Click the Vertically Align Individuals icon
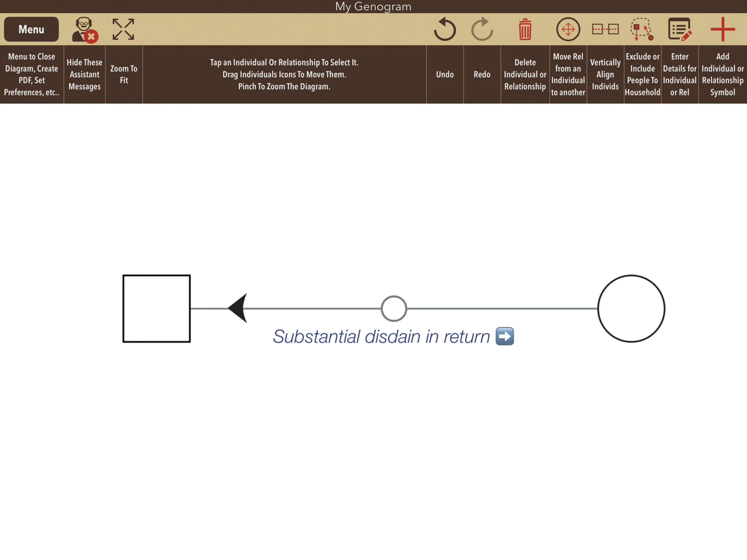Screen dimensions: 747x560 coord(605,29)
